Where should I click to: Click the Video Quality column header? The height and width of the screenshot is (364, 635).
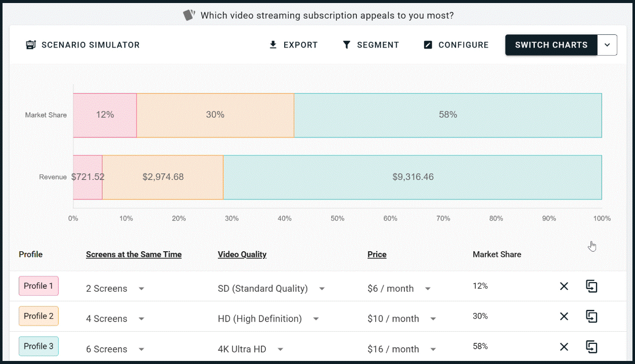(x=242, y=254)
